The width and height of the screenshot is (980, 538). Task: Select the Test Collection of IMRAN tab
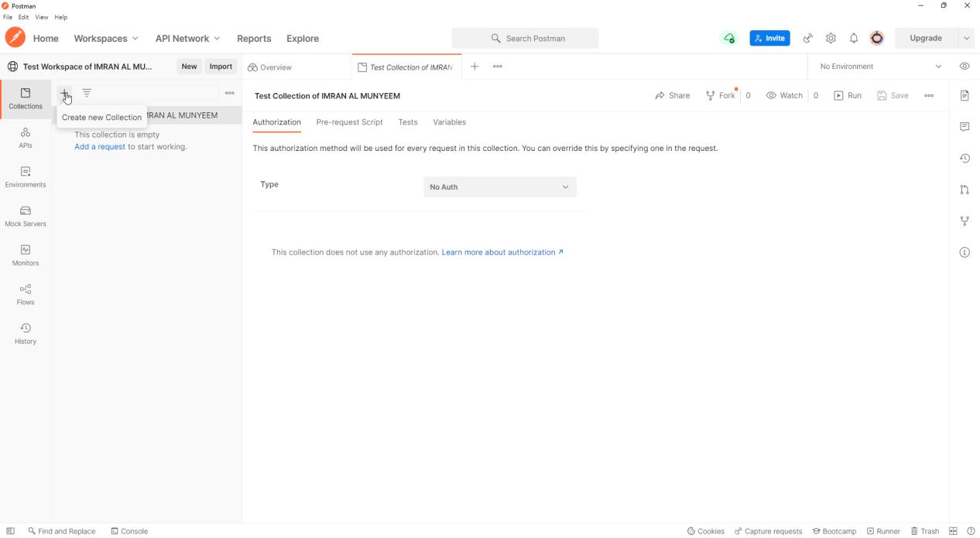406,67
